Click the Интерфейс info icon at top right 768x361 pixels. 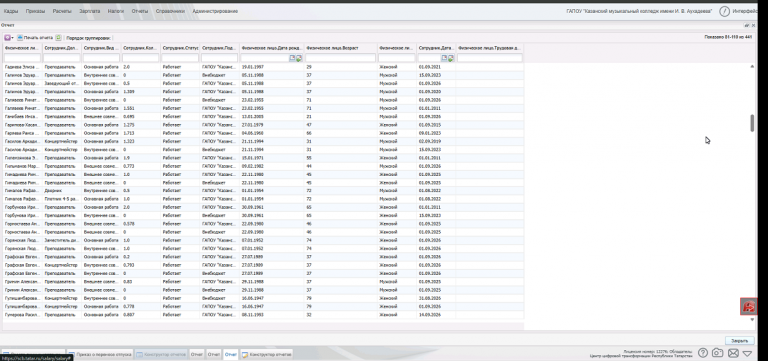(724, 11)
